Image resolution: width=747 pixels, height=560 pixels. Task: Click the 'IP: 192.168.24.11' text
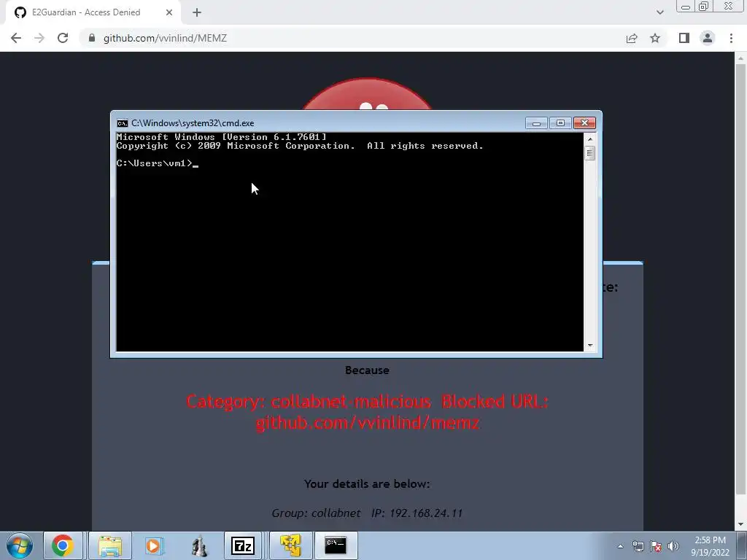(x=417, y=513)
